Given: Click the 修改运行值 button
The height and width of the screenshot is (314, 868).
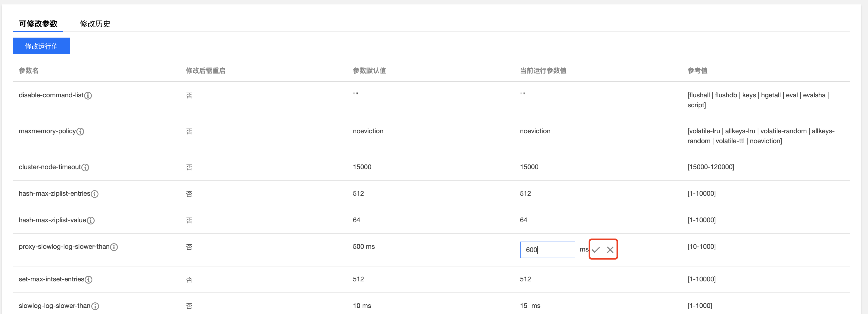Looking at the screenshot, I should tap(41, 46).
